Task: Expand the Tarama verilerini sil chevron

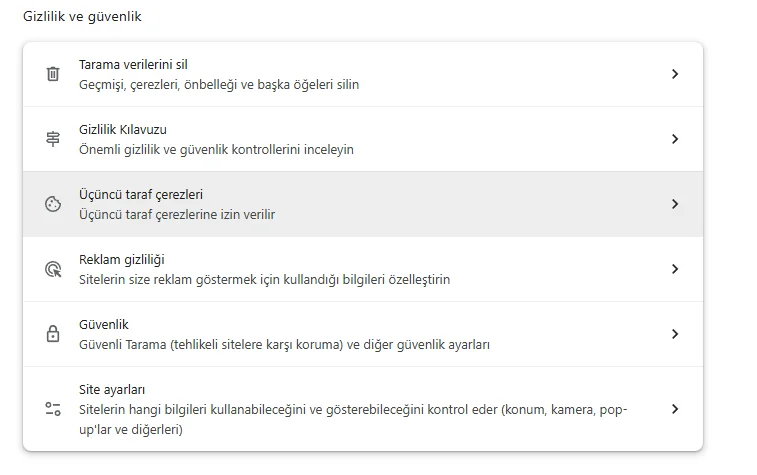Action: click(675, 74)
